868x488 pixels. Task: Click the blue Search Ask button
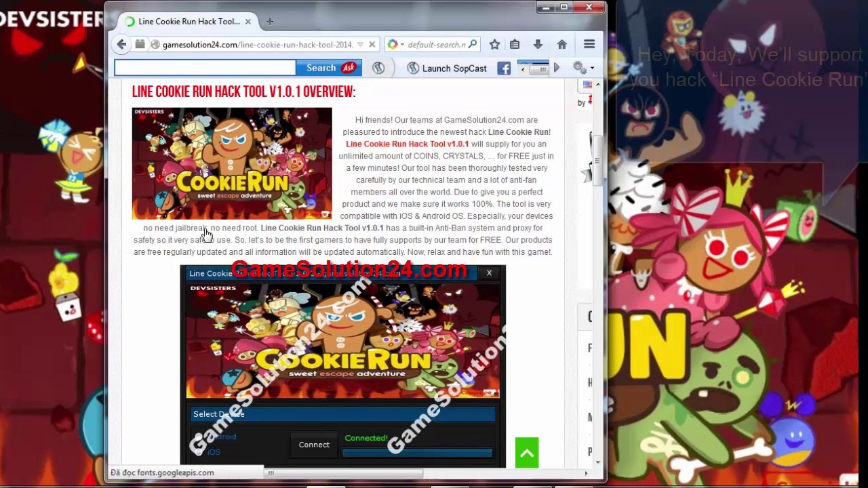[329, 68]
